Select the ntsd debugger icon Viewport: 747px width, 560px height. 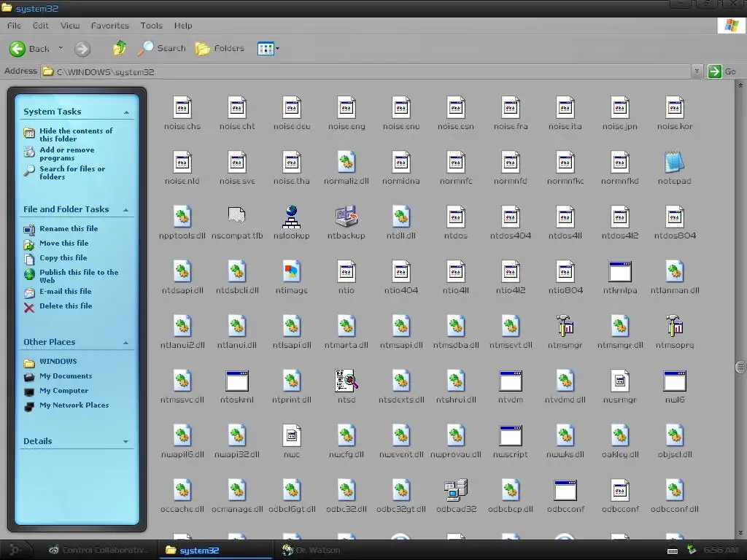pos(347,381)
